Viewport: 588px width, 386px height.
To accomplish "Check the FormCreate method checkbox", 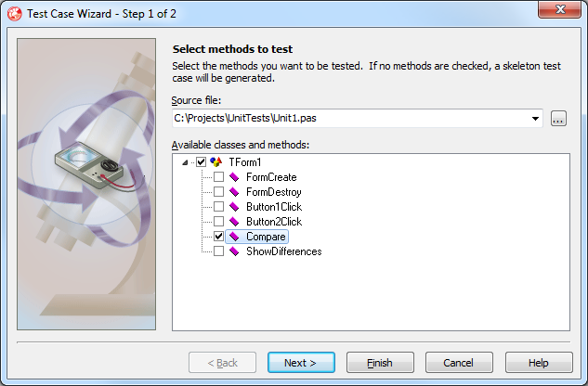I will pyautogui.click(x=218, y=177).
